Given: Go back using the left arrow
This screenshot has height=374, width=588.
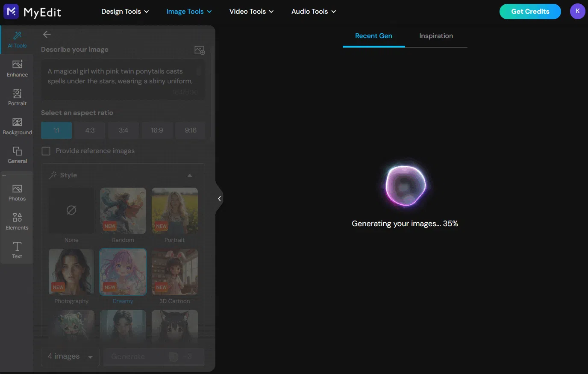Looking at the screenshot, I should [x=47, y=35].
